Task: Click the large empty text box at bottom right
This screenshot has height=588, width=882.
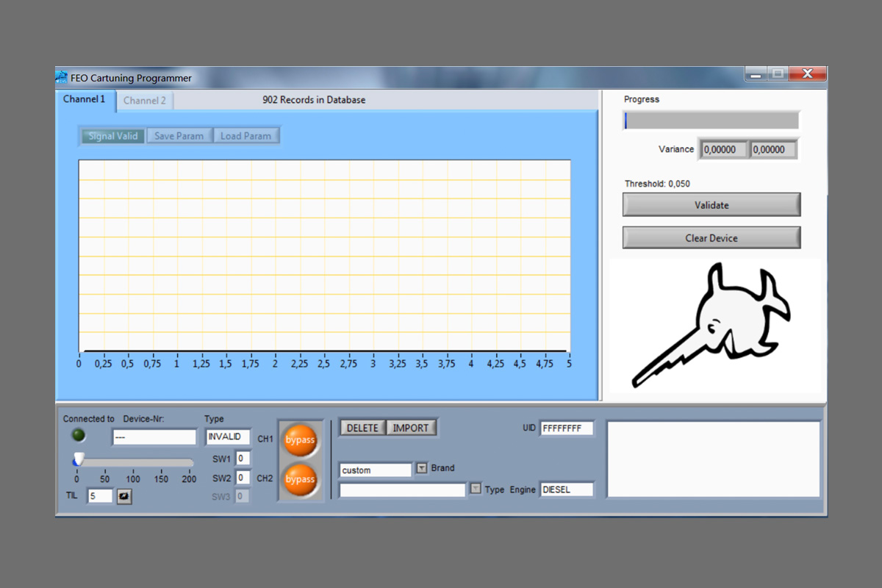Action: (x=713, y=459)
